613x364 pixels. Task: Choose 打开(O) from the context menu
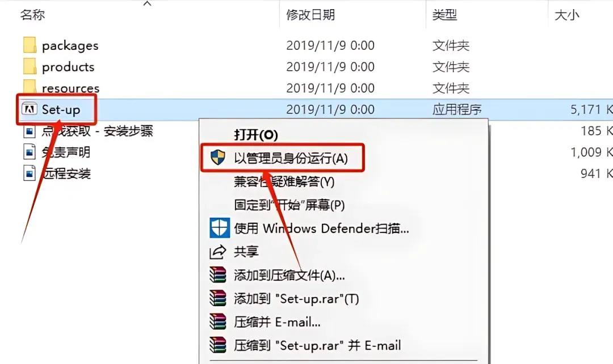(x=255, y=135)
